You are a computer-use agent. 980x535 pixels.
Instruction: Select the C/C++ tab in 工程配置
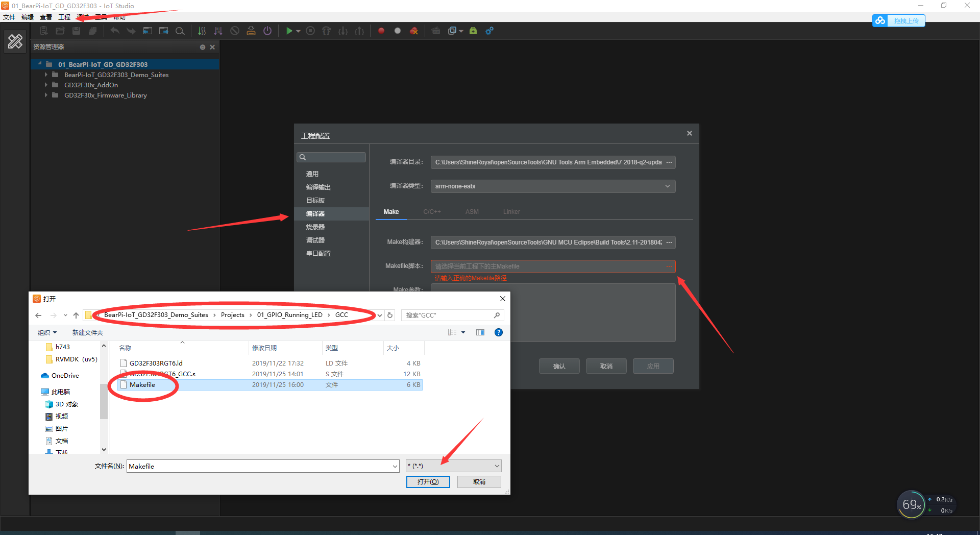(x=432, y=211)
